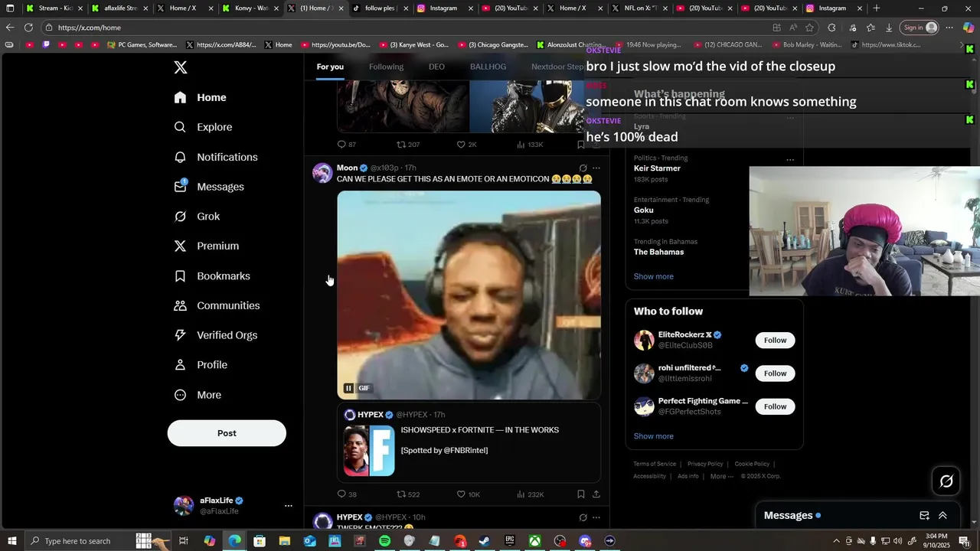
Task: Show more trending topics
Action: tap(654, 276)
